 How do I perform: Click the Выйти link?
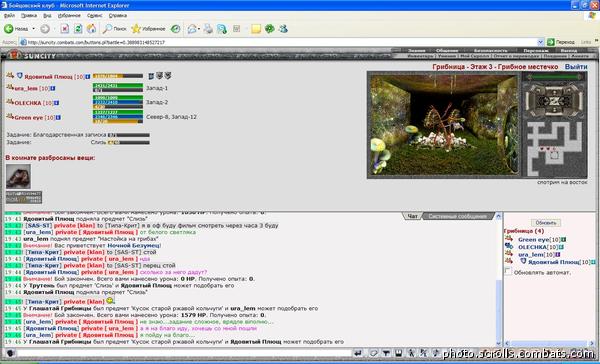[576, 67]
